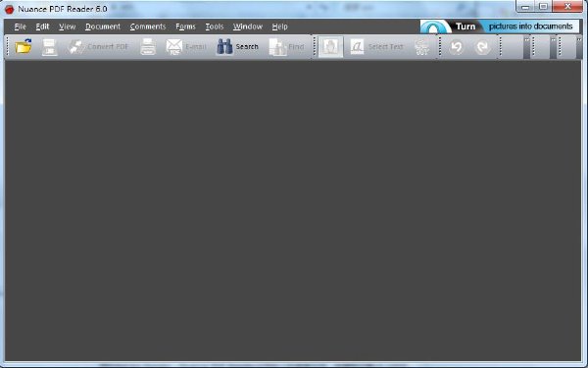This screenshot has height=368, width=588.
Task: Maximize the Nuance PDF Reader window
Action: (543, 7)
